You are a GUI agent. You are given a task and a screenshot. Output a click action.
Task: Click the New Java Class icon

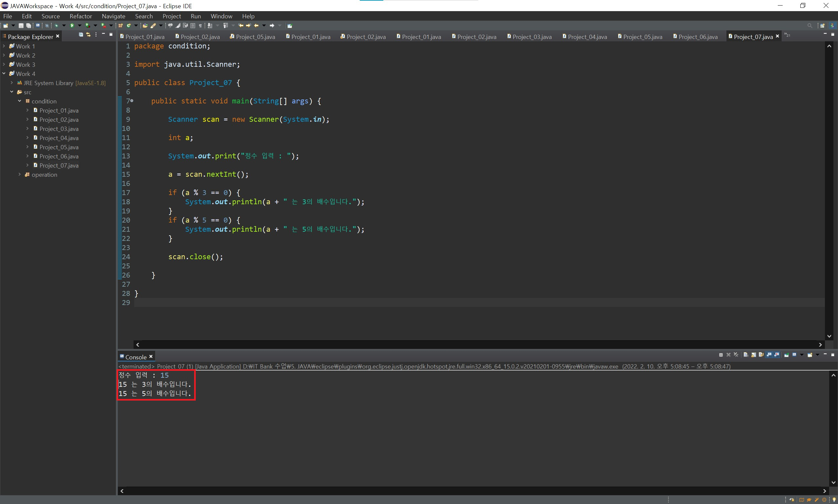click(x=129, y=26)
